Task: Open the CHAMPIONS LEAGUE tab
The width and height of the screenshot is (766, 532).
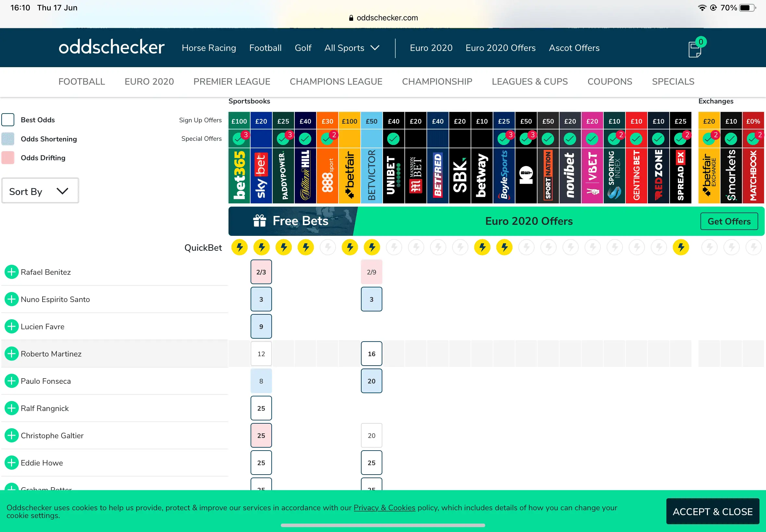Action: (x=336, y=82)
